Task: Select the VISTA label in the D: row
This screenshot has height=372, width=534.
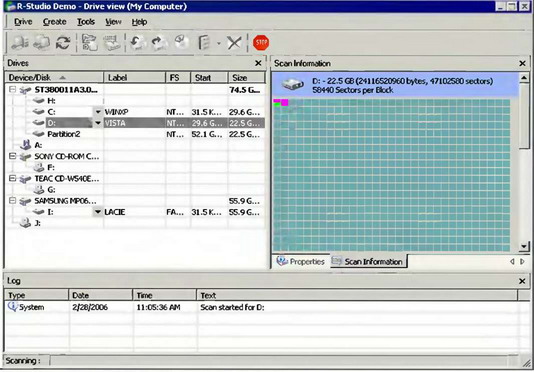Action: point(115,123)
